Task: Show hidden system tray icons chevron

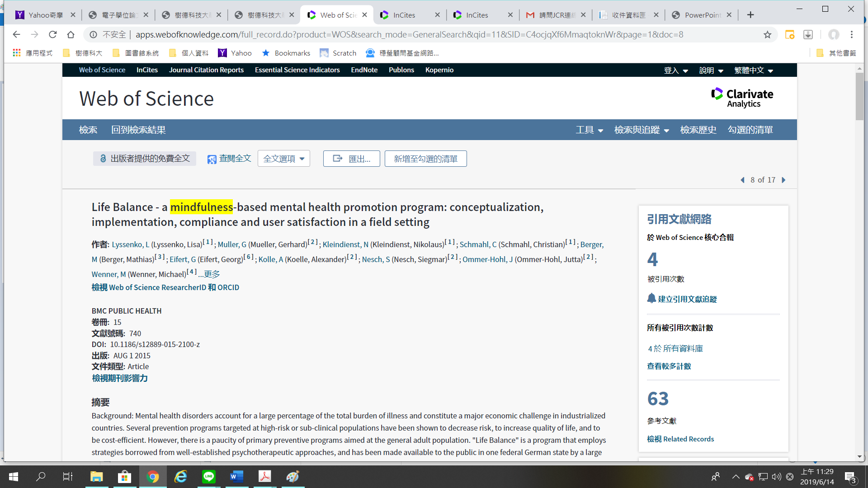Action: coord(736,477)
